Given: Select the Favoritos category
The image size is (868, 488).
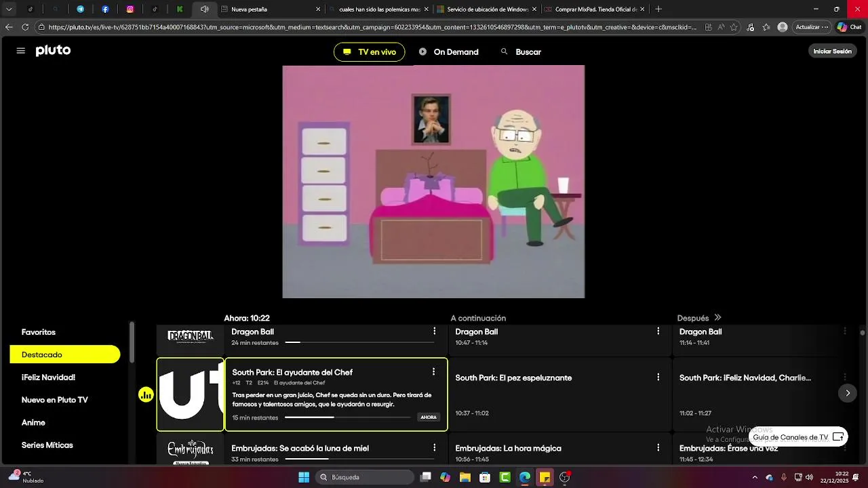Looking at the screenshot, I should pyautogui.click(x=39, y=332).
